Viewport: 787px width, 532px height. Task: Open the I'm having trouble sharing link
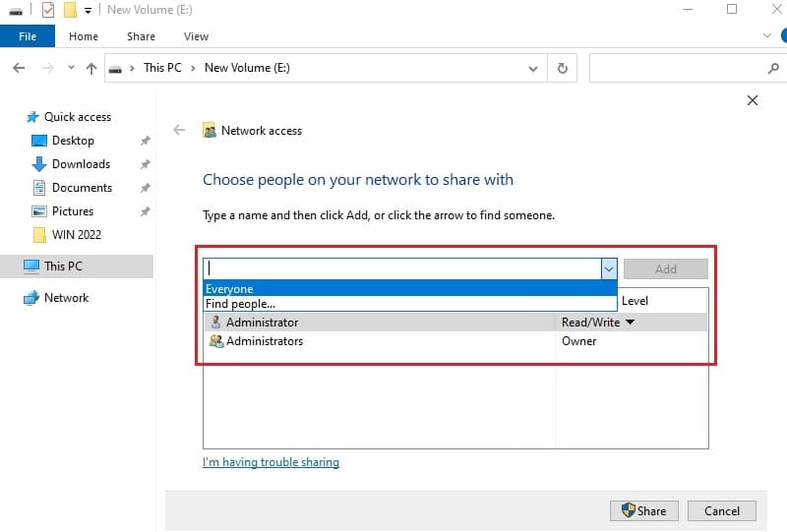pos(271,462)
